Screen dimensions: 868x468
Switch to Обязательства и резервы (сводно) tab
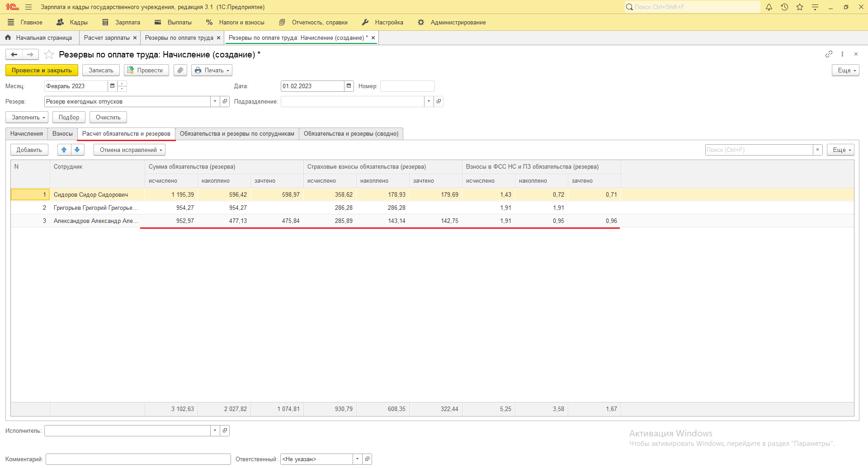[351, 134]
